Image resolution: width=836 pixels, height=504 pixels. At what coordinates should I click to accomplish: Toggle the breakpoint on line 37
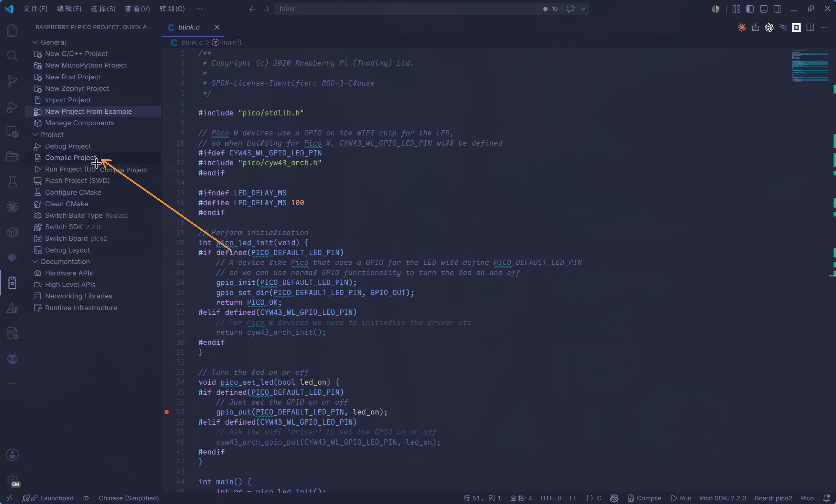167,412
